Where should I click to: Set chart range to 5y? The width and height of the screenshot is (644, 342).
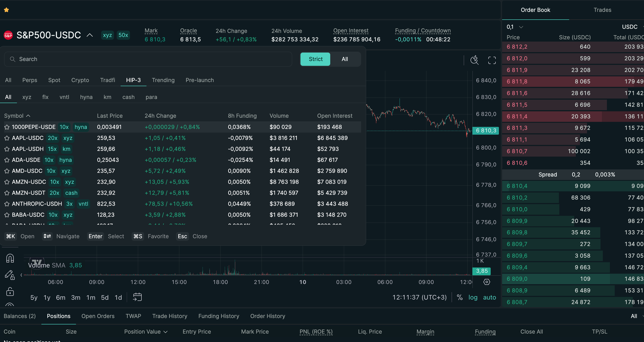coord(34,298)
